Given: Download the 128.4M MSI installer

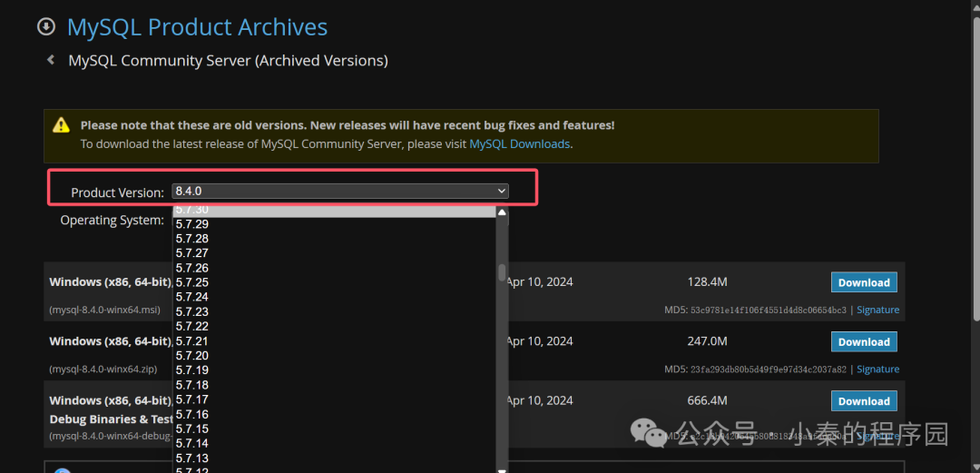Looking at the screenshot, I should click(864, 282).
